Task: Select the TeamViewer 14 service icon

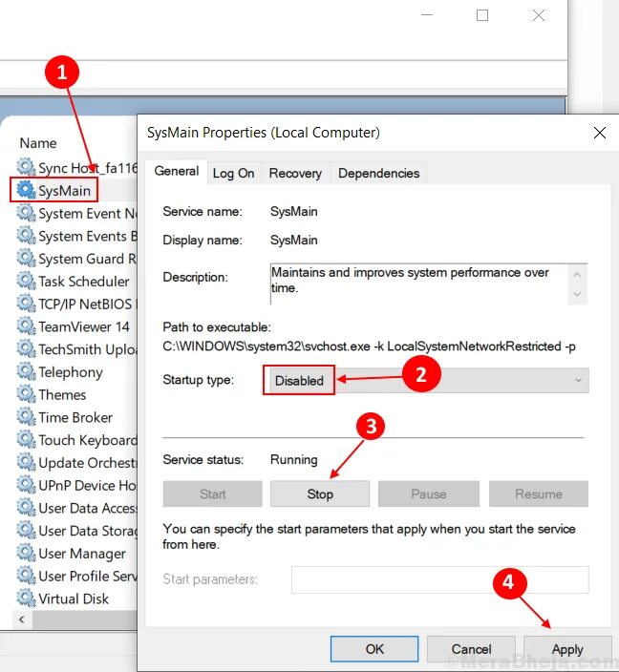Action: [26, 326]
